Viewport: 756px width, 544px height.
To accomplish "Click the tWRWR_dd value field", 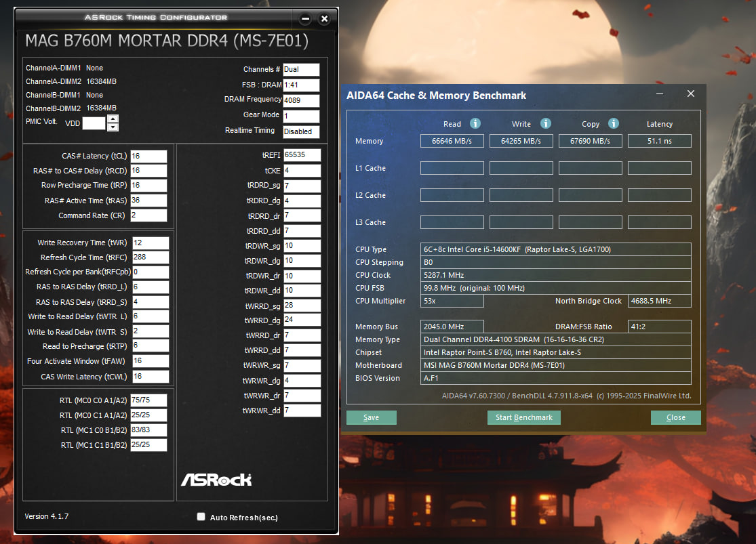I will [x=302, y=411].
